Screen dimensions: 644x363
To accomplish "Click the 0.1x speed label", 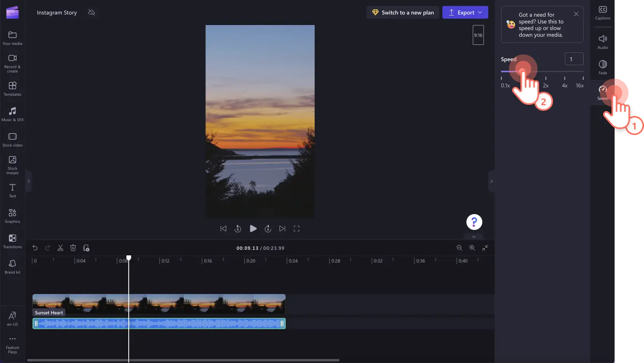I will coord(505,85).
